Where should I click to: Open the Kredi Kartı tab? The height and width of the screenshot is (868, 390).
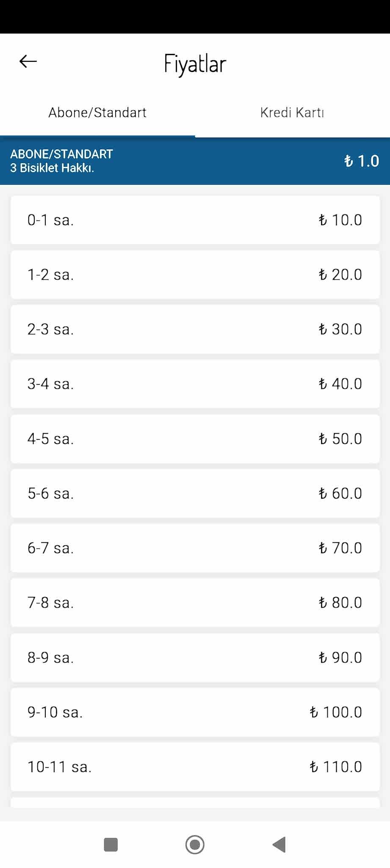[x=292, y=113]
